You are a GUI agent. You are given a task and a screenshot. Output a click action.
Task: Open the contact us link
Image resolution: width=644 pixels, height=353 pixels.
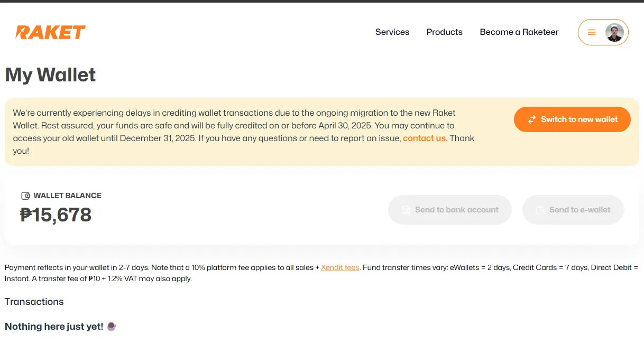click(x=425, y=138)
